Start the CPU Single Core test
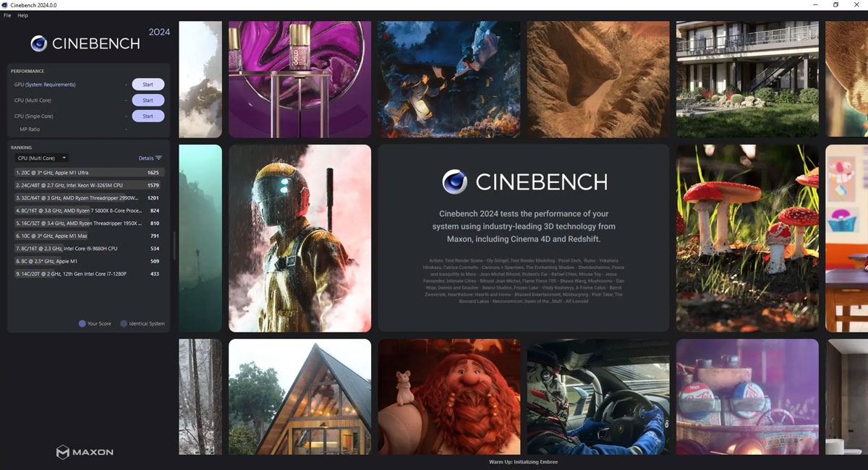This screenshot has width=868, height=470. coord(148,116)
